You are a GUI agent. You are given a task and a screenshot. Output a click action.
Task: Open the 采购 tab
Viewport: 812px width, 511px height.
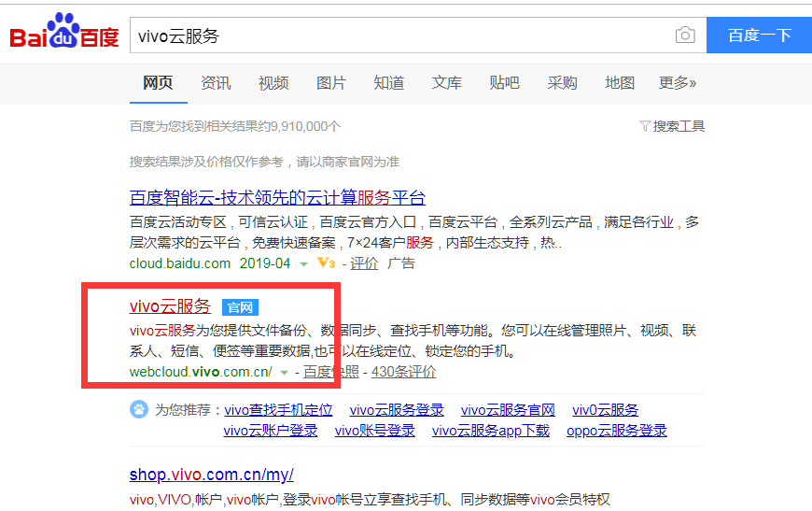[x=563, y=83]
